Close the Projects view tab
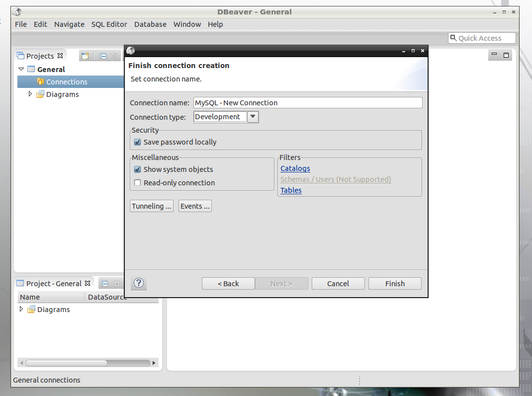 [60, 56]
